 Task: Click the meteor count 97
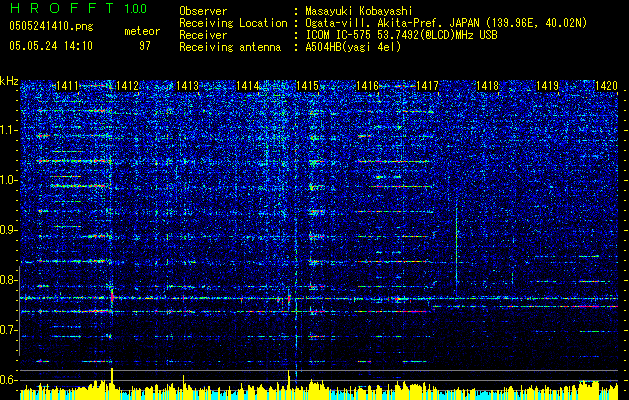point(145,46)
